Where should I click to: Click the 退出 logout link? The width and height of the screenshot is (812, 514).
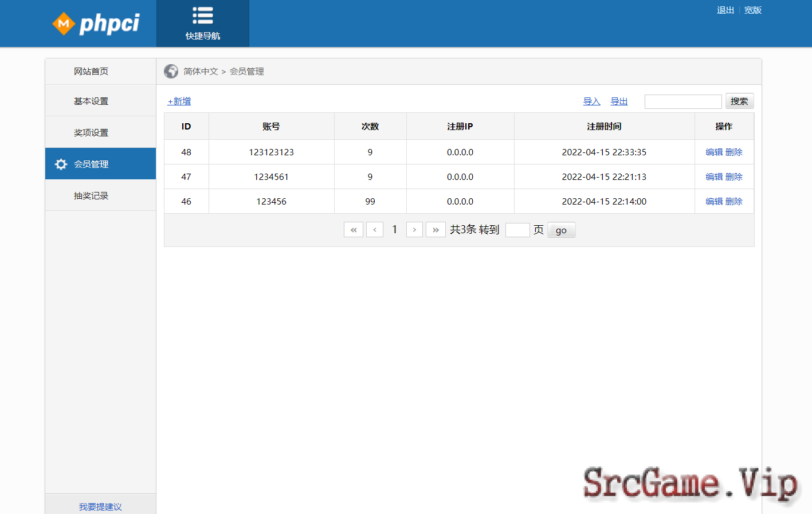point(725,10)
